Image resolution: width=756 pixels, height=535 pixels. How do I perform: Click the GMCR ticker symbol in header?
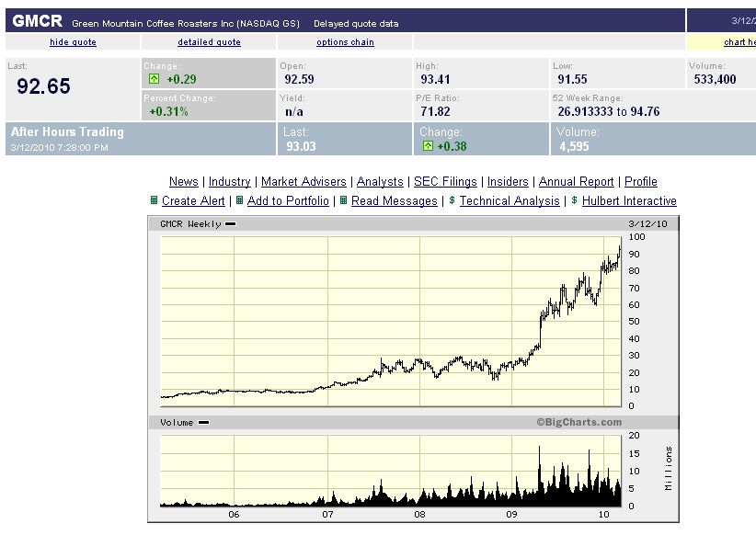click(37, 21)
